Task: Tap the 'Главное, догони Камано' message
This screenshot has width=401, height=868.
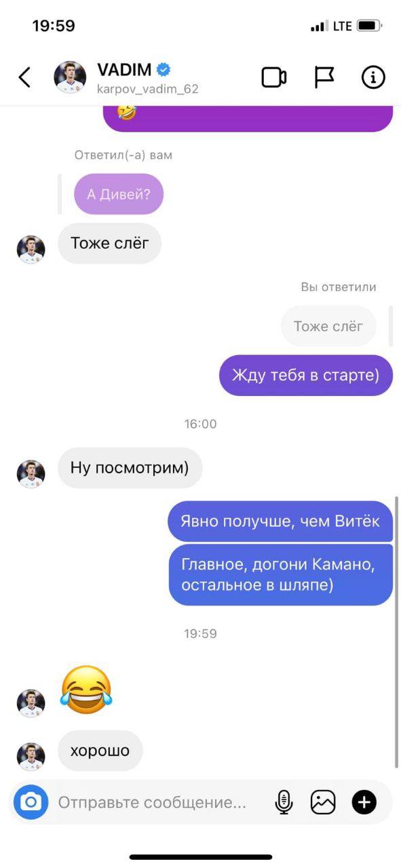Action: click(x=281, y=574)
